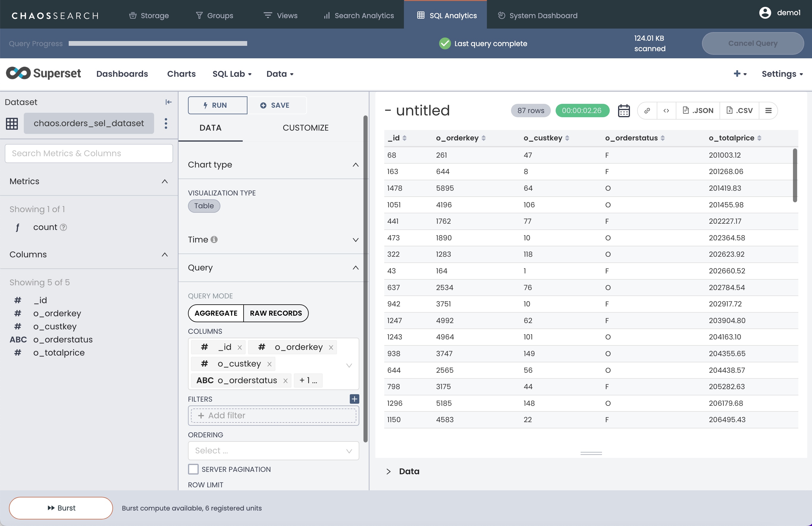Open the Dashboards menu item
Viewport: 812px width, 526px height.
[x=122, y=74]
